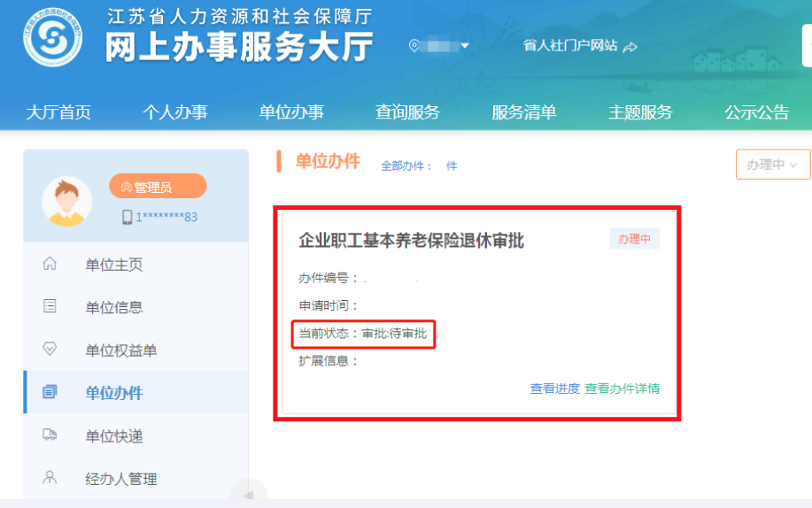The height and width of the screenshot is (508, 812).
Task: Expand the 办理中 status filter dropdown
Action: [x=772, y=165]
